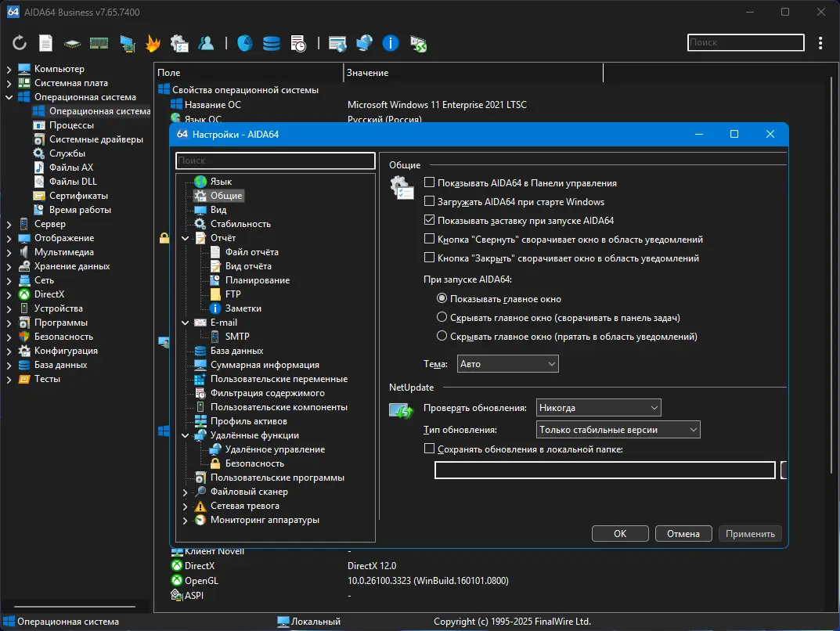The image size is (840, 631).
Task: Click the memory module toolbar icon
Action: (x=99, y=43)
